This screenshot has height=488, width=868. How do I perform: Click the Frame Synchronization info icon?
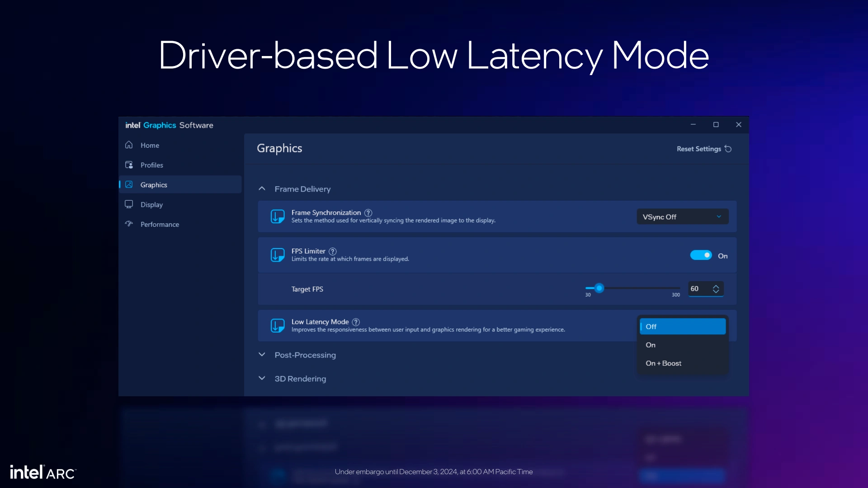(368, 213)
